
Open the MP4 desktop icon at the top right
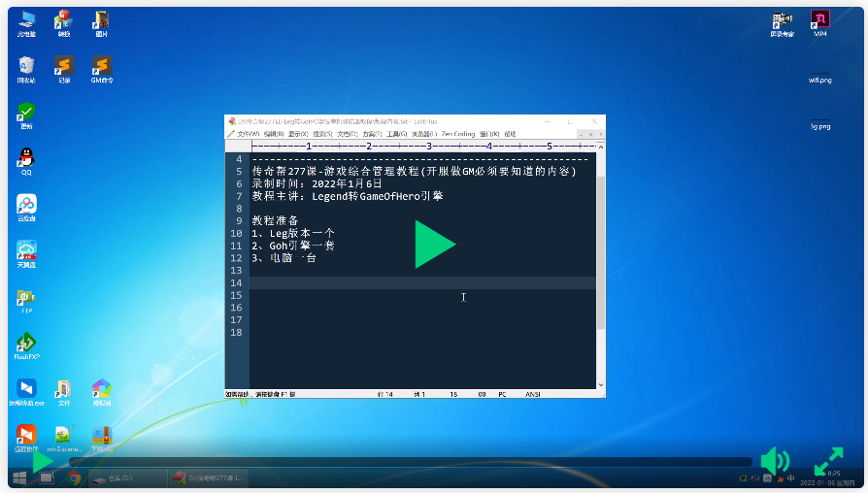pyautogui.click(x=819, y=24)
